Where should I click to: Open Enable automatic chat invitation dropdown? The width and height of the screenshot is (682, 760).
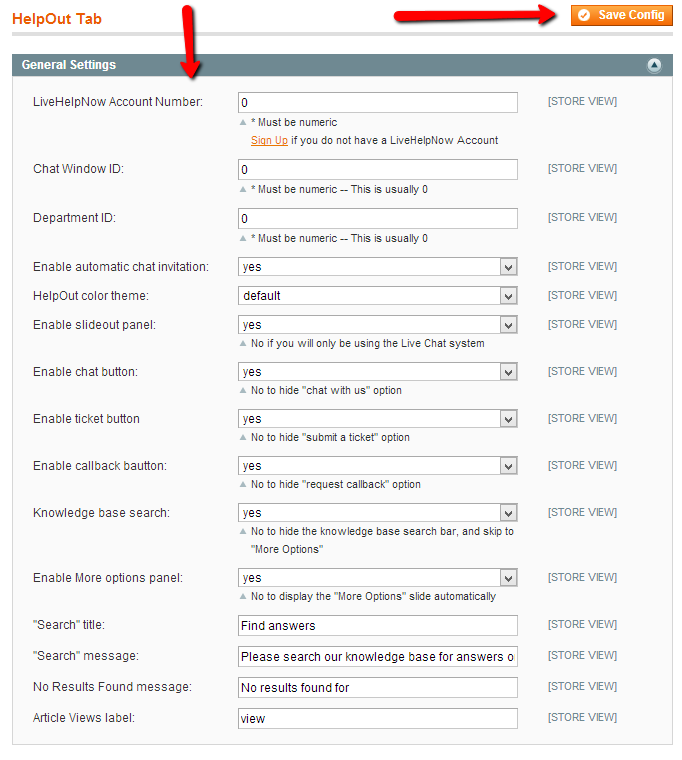point(377,267)
